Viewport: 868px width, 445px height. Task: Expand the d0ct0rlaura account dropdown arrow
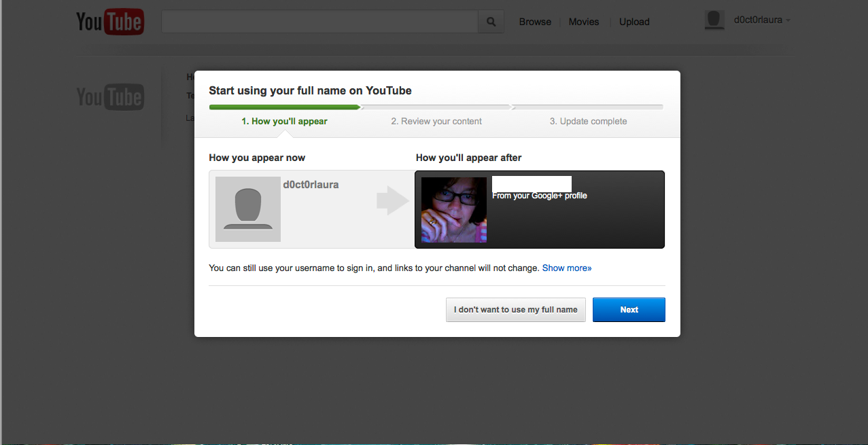pyautogui.click(x=788, y=21)
